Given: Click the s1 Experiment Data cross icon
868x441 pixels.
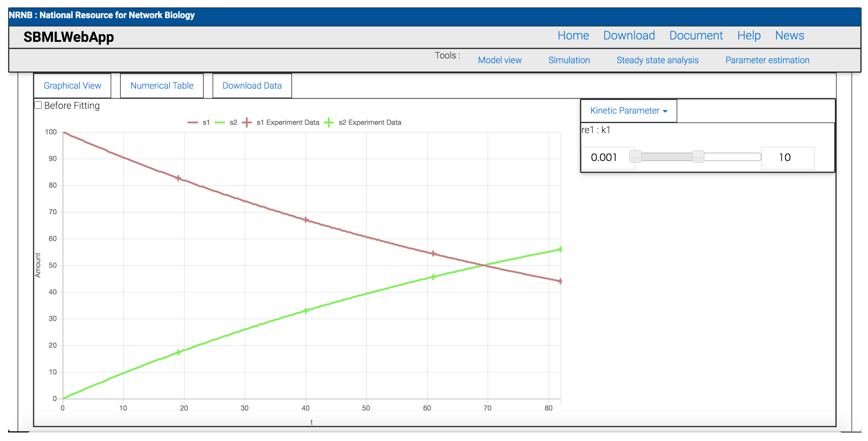Looking at the screenshot, I should (247, 123).
